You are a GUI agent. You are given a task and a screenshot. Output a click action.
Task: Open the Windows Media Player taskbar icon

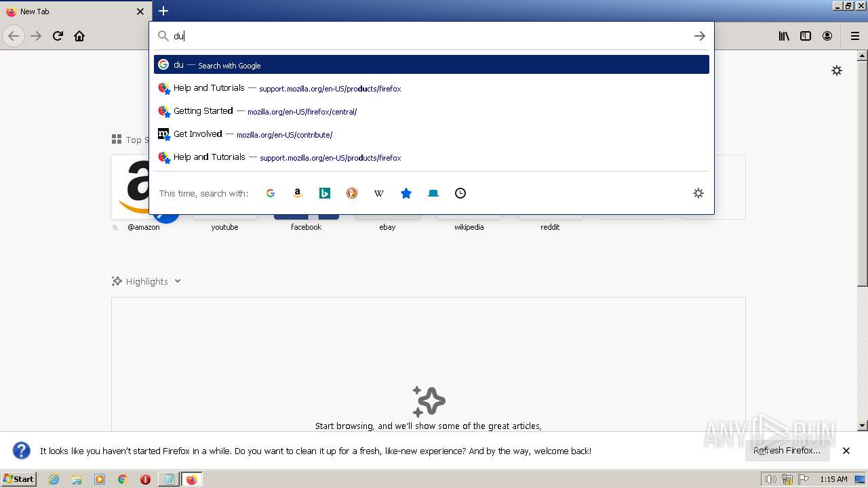pyautogui.click(x=100, y=479)
